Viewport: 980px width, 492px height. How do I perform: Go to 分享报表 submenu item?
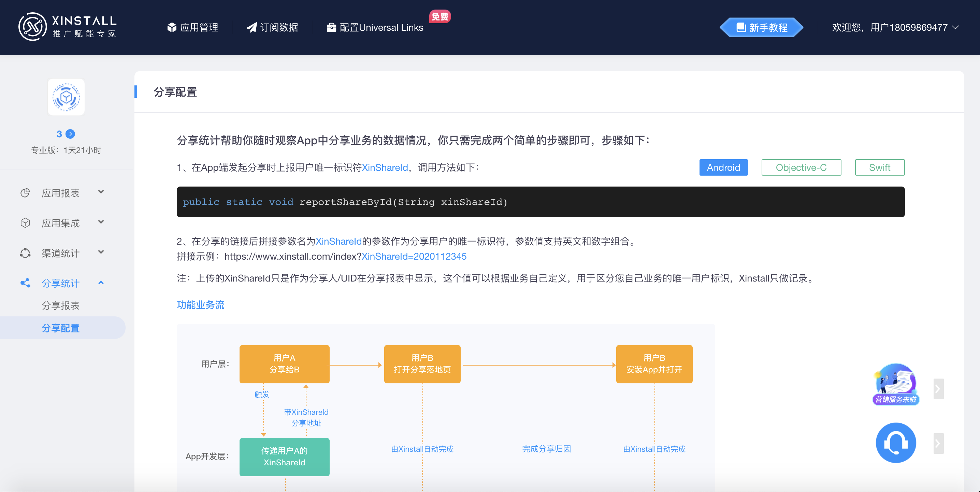pyautogui.click(x=60, y=305)
